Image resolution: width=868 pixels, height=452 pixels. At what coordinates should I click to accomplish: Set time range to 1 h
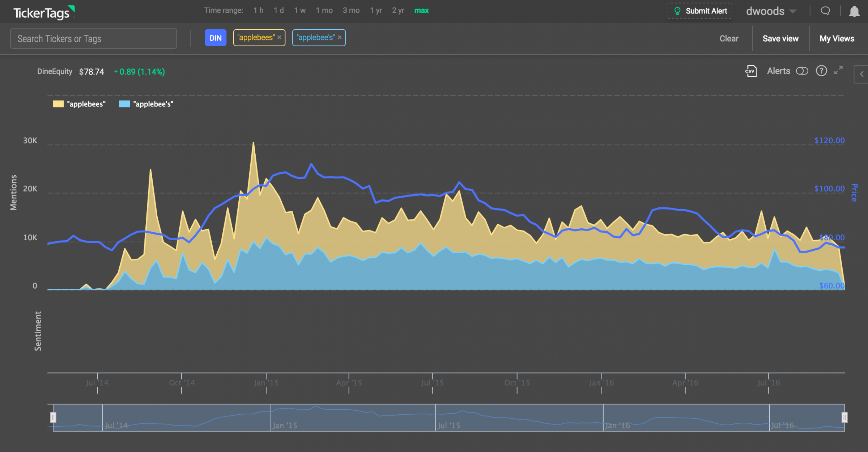click(x=258, y=10)
